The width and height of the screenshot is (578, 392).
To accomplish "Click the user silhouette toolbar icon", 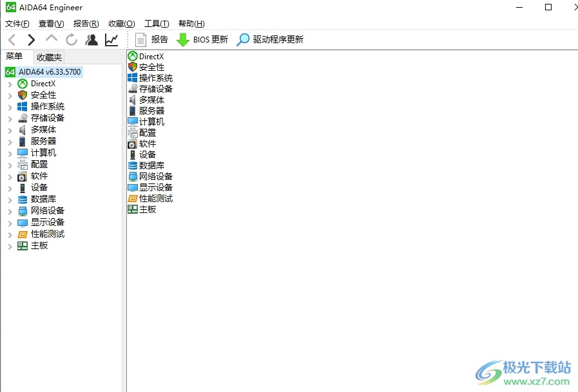I will click(92, 40).
